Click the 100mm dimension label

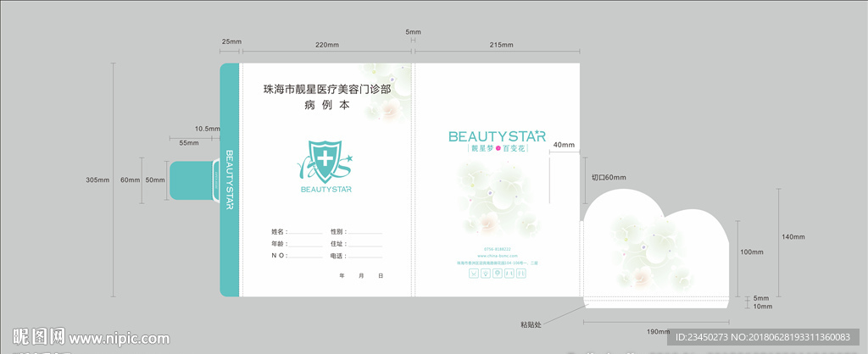click(x=752, y=252)
